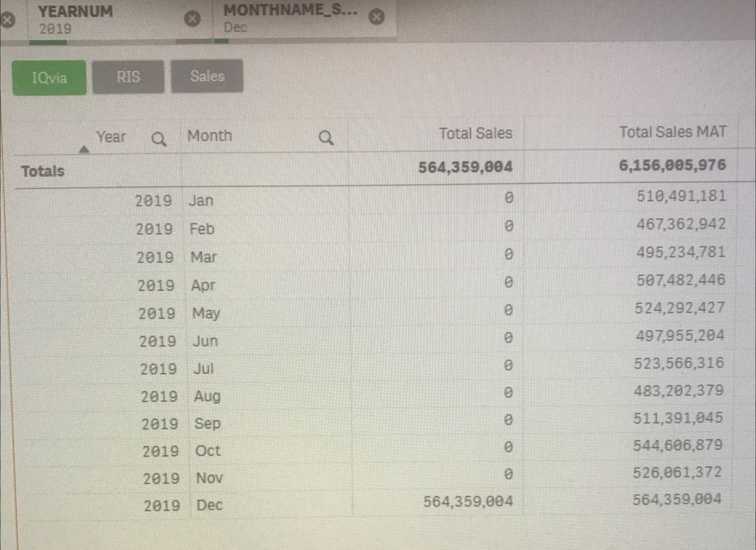Select MAT value 544,606,879
The image size is (756, 550).
[x=678, y=445]
